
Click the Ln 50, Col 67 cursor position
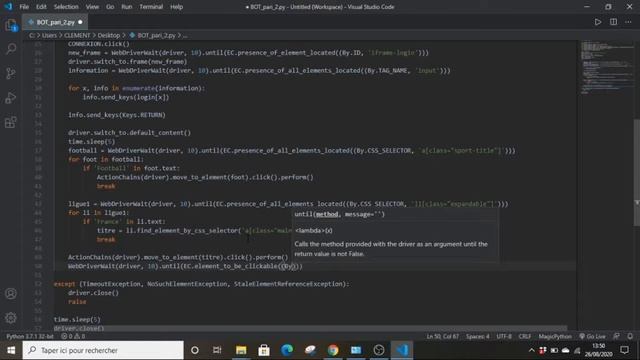pos(442,336)
